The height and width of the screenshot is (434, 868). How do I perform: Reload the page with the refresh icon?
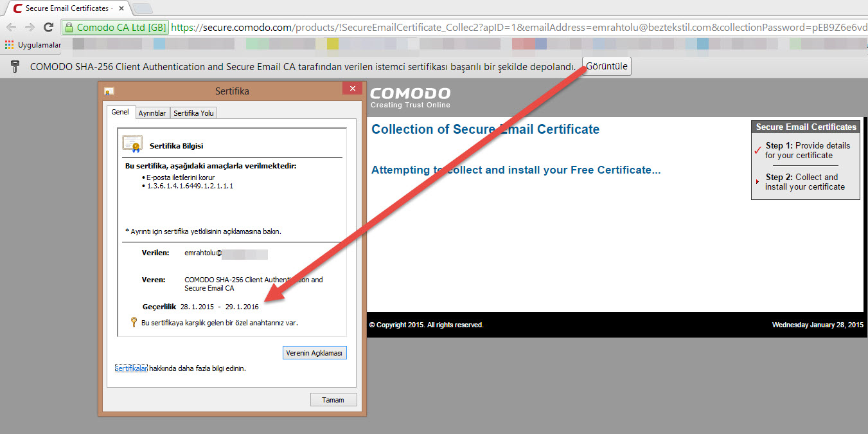[48, 28]
